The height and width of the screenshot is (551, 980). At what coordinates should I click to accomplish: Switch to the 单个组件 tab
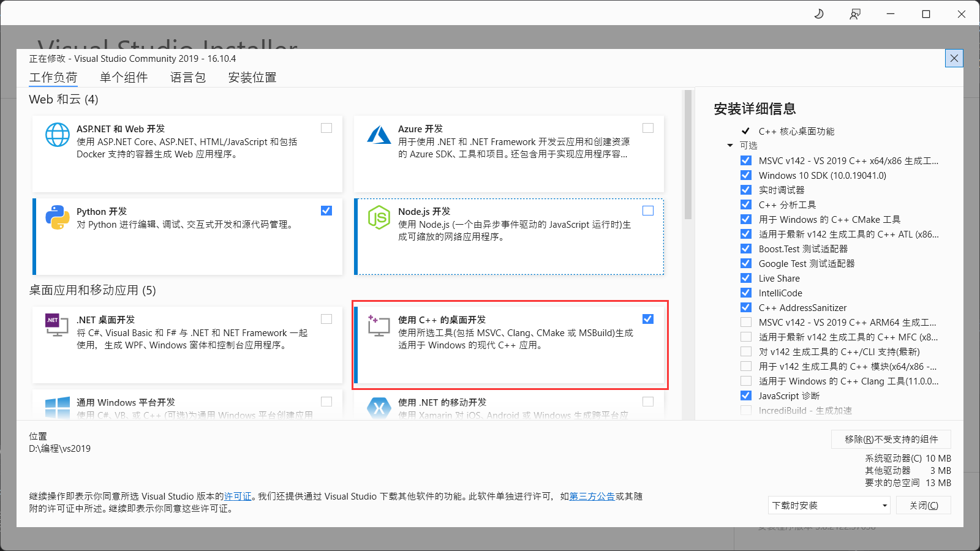tap(124, 77)
